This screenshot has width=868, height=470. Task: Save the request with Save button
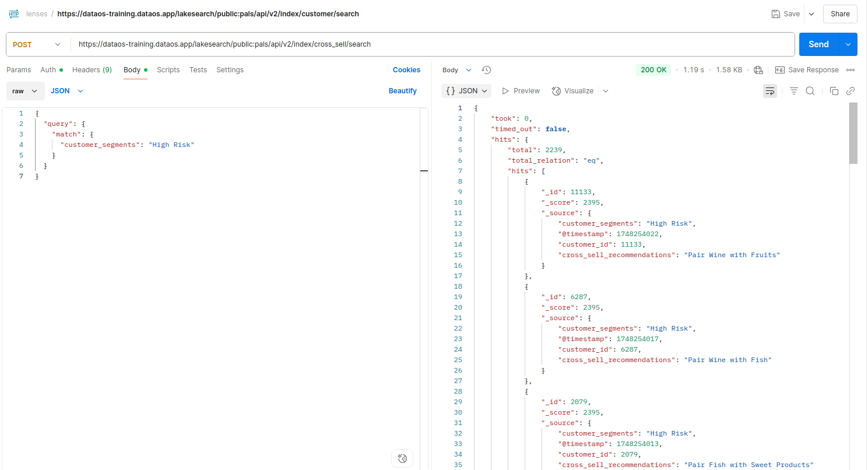(786, 14)
